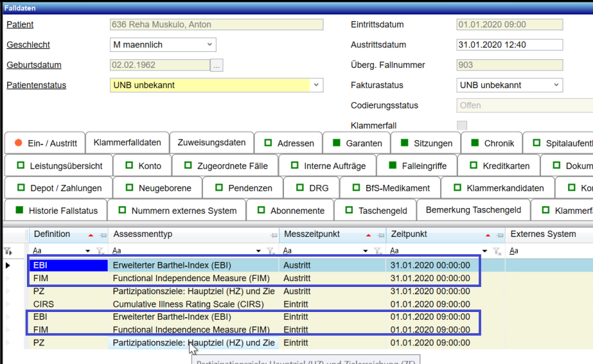
Task: Click the Austrittsdatum input field
Action: tap(509, 45)
